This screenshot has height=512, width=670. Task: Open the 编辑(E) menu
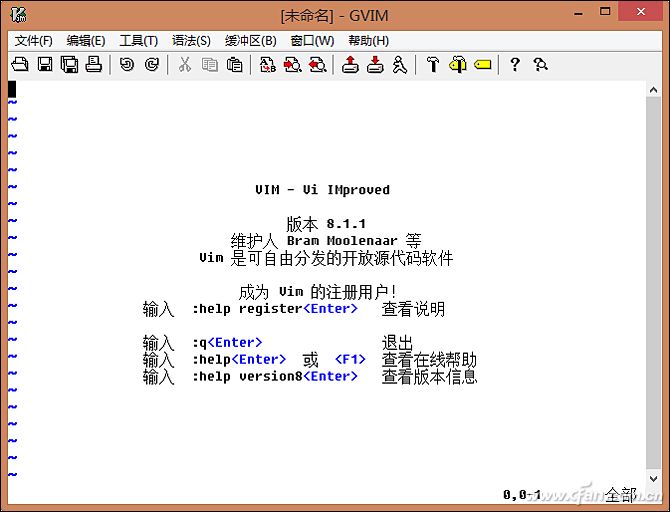[x=86, y=41]
